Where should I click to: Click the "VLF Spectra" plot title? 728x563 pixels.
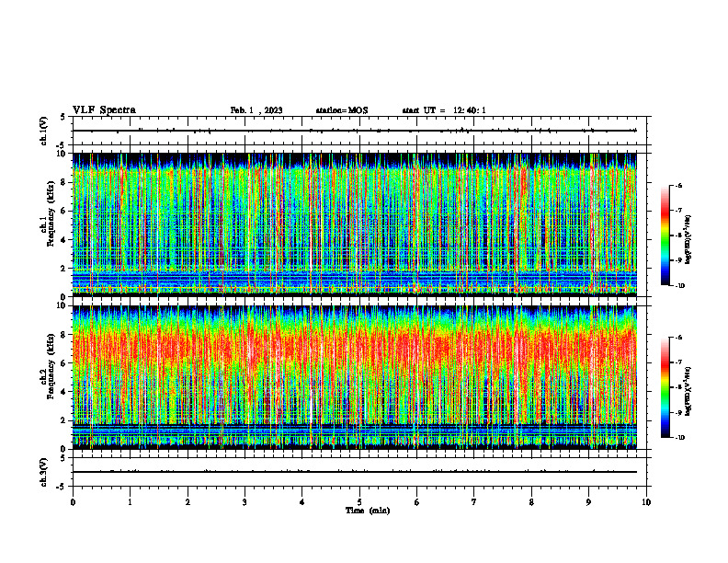click(104, 110)
